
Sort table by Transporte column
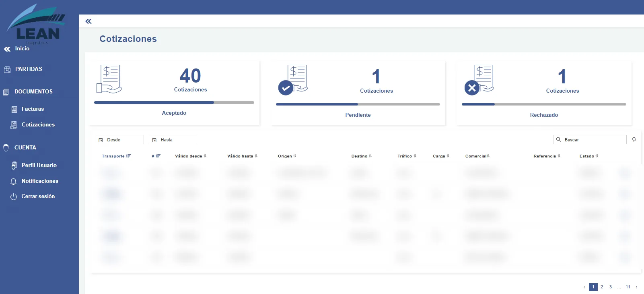pyautogui.click(x=116, y=156)
